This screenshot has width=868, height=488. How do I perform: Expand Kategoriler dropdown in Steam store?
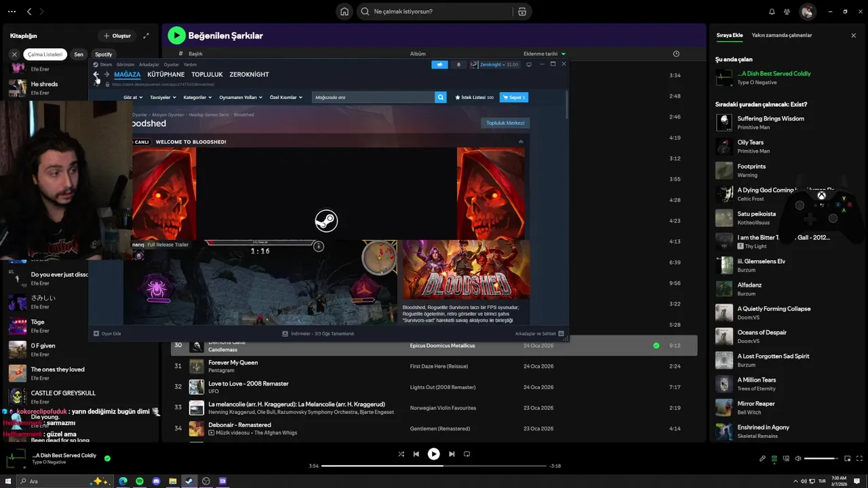(197, 97)
